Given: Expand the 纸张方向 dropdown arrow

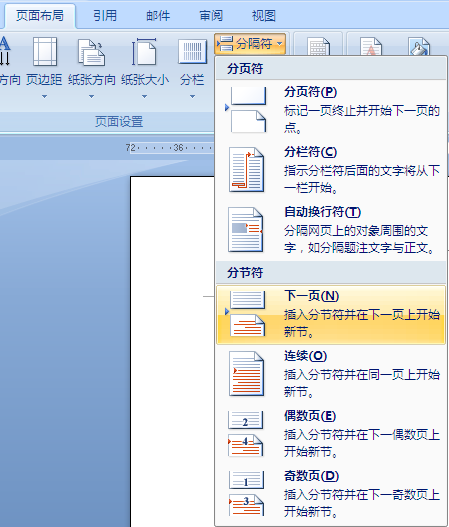Looking at the screenshot, I should [91, 96].
